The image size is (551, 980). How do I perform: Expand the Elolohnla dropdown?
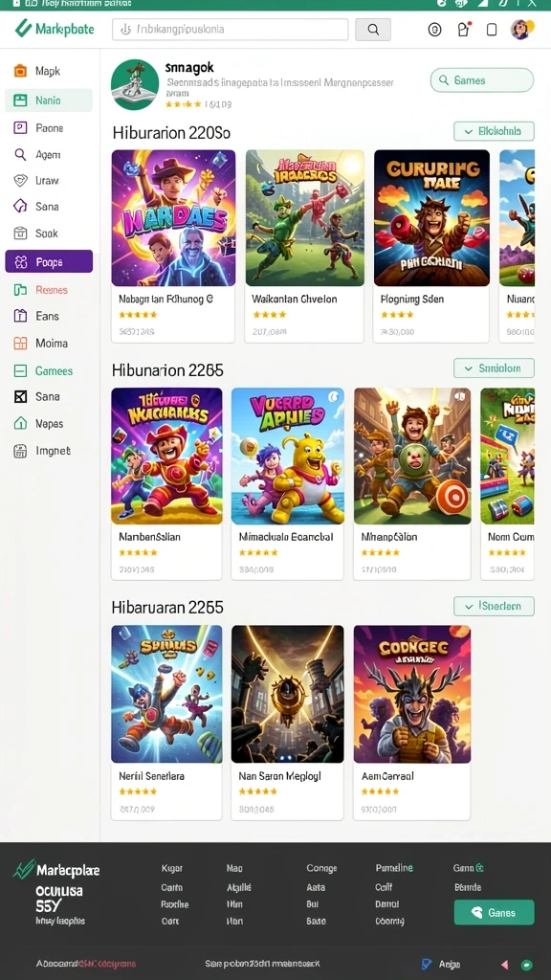(x=495, y=131)
